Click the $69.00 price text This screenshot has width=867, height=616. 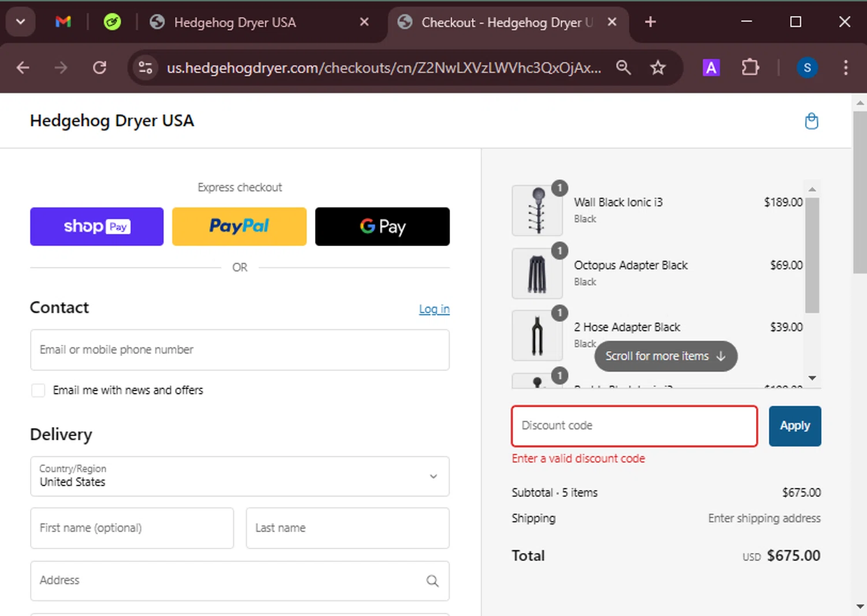click(786, 265)
